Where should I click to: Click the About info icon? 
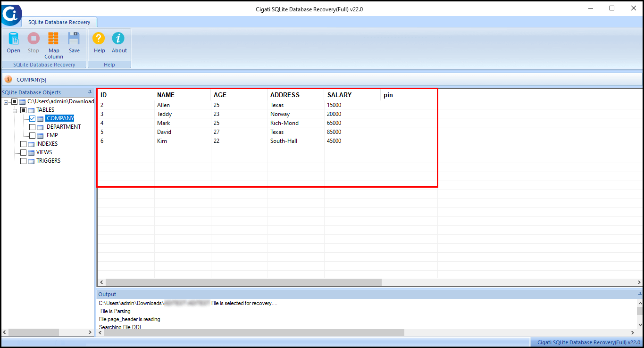coord(119,39)
